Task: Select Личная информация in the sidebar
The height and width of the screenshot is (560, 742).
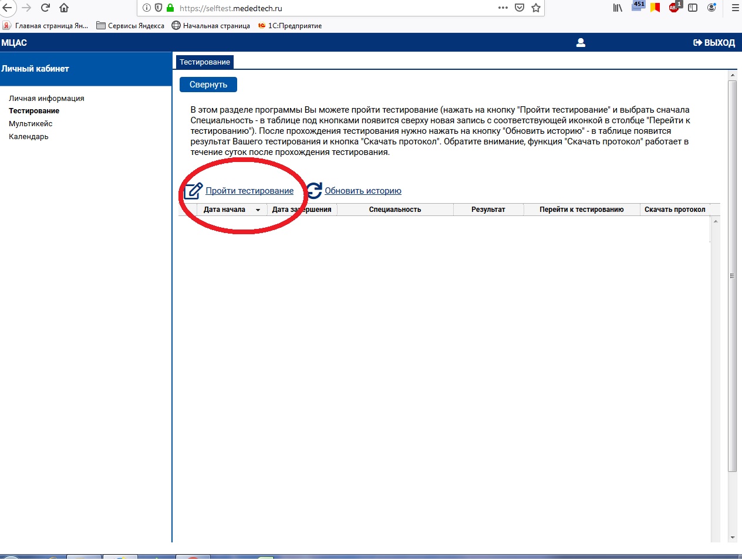Action: click(46, 99)
